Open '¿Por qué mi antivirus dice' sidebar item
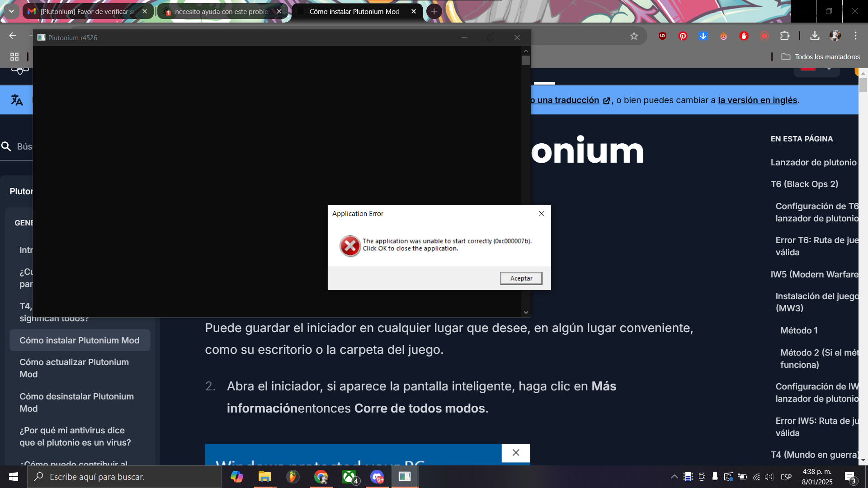This screenshot has width=868, height=488. tap(75, 436)
